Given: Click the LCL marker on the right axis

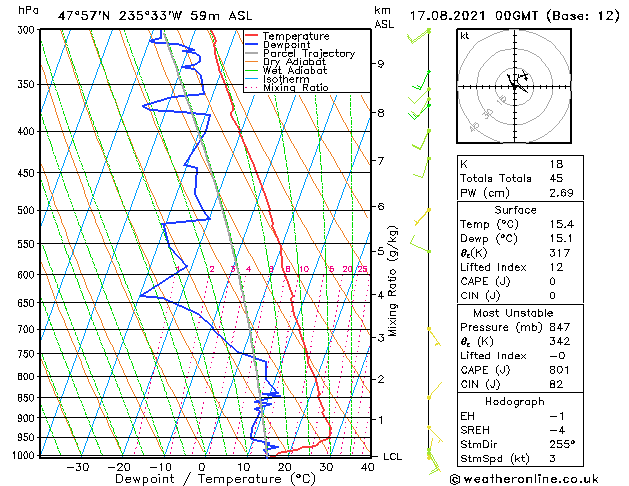Looking at the screenshot, I should 393,456.
